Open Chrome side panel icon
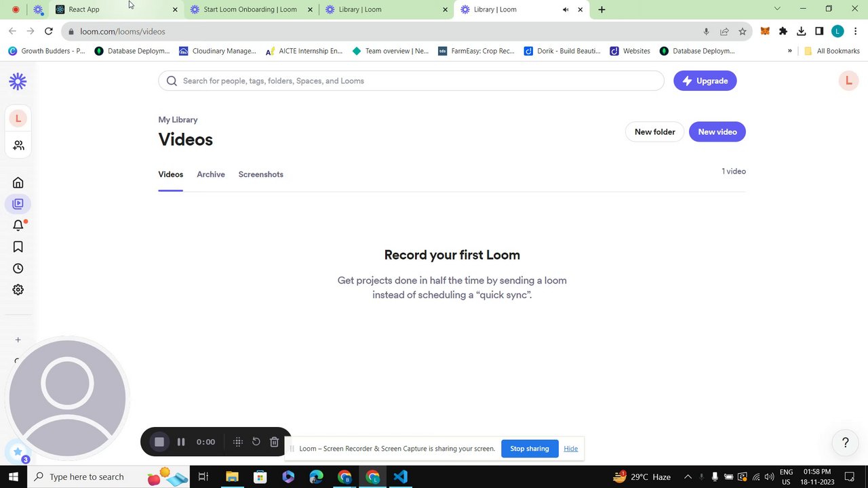The height and width of the screenshot is (488, 868). point(819,31)
